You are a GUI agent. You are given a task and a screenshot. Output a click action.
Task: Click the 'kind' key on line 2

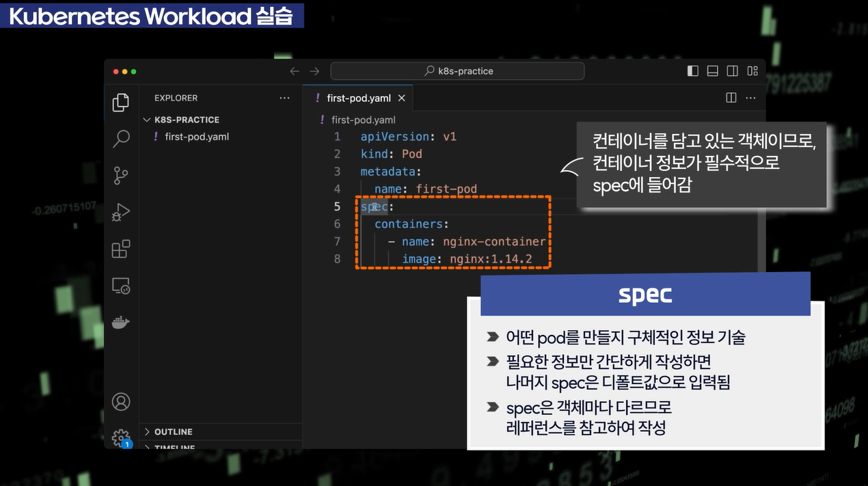coord(375,154)
